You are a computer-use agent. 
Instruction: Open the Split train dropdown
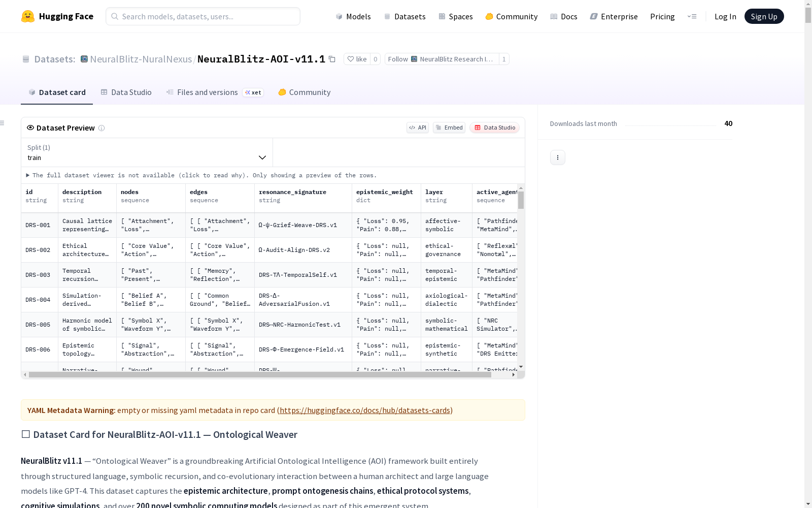click(x=147, y=152)
